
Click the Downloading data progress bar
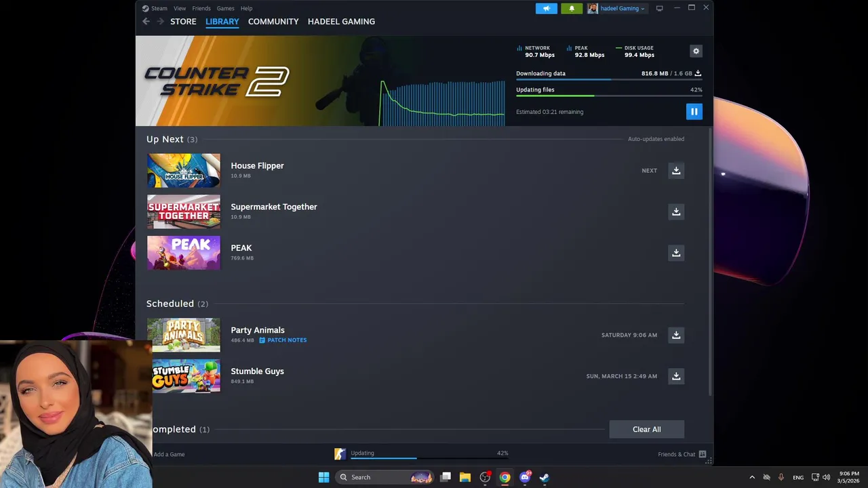tap(609, 80)
